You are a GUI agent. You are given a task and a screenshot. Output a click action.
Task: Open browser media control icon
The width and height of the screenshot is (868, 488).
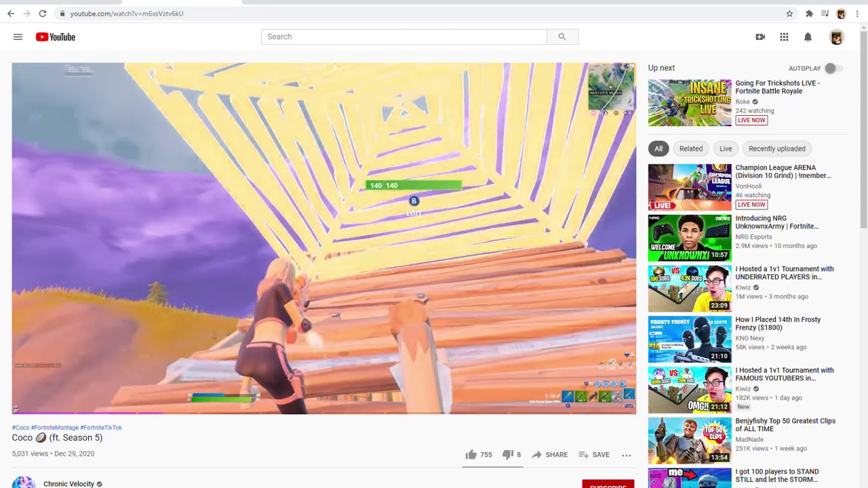pyautogui.click(x=825, y=14)
